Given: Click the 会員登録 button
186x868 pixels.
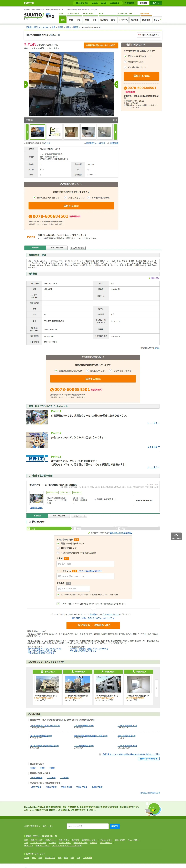Looking at the screenshot, I should click(x=143, y=3).
